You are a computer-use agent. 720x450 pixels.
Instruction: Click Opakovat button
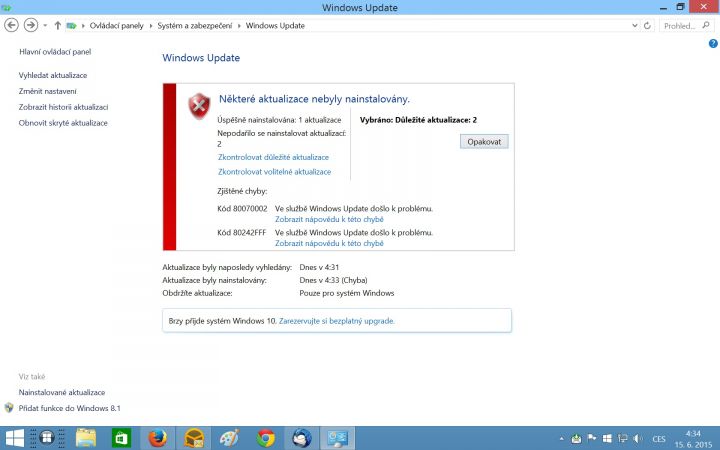click(x=484, y=142)
